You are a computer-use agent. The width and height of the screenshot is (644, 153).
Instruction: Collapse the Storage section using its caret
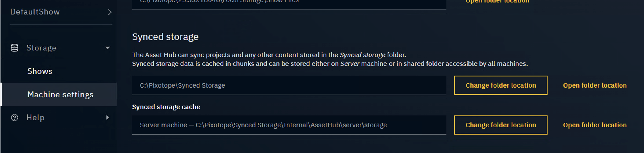coord(108,48)
